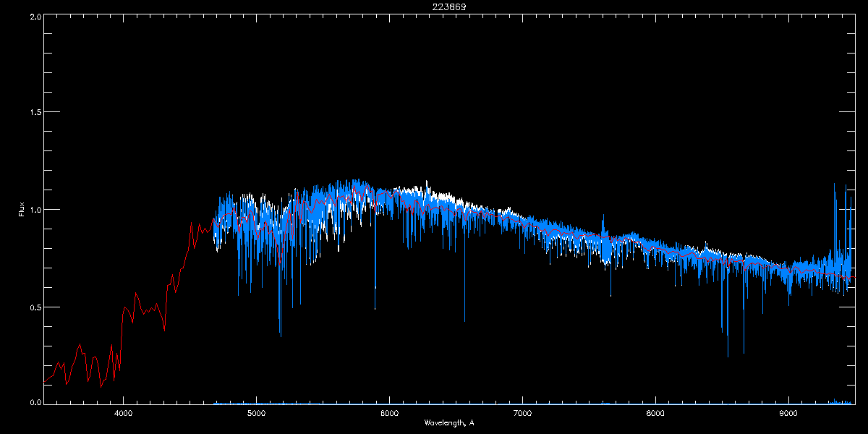Click the 2.0 y-axis tick label
Viewport: 868px width, 434px height.
(x=33, y=15)
